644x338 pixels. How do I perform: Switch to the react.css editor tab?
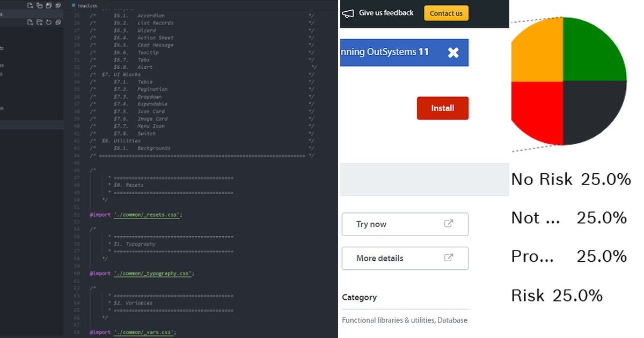(x=86, y=4)
